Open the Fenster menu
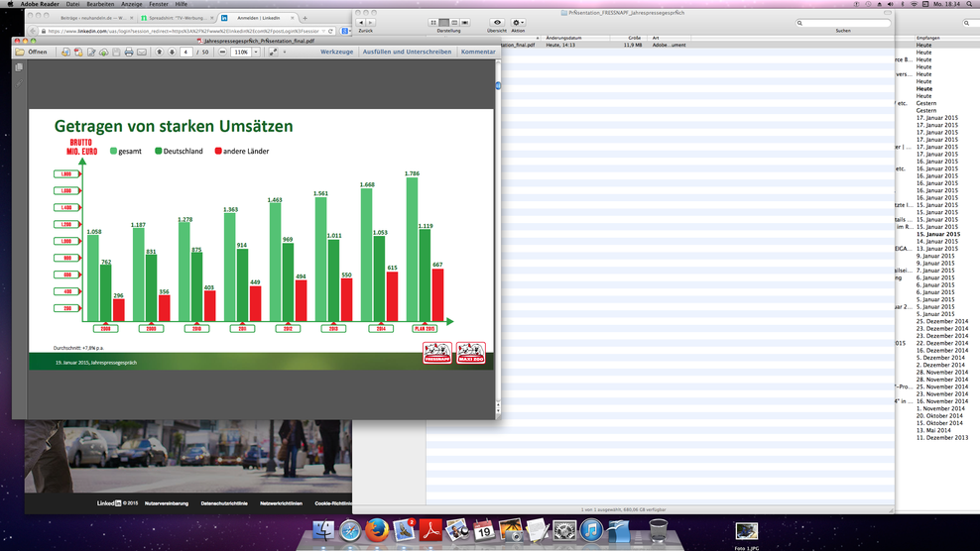The height and width of the screenshot is (551, 980). 158,4
